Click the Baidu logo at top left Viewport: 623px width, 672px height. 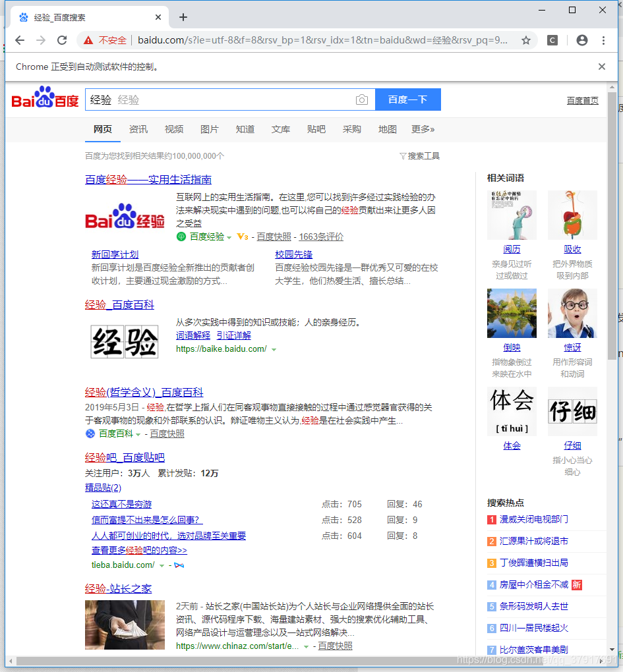(x=45, y=98)
